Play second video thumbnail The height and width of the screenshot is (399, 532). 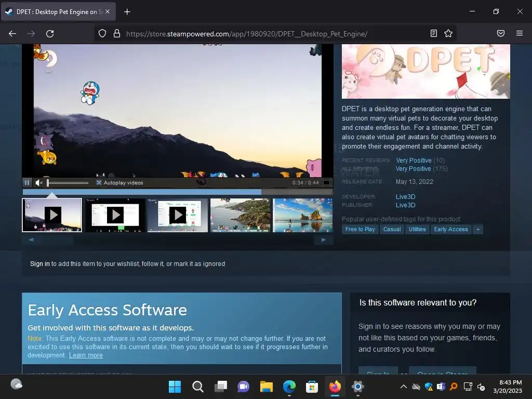tap(115, 215)
